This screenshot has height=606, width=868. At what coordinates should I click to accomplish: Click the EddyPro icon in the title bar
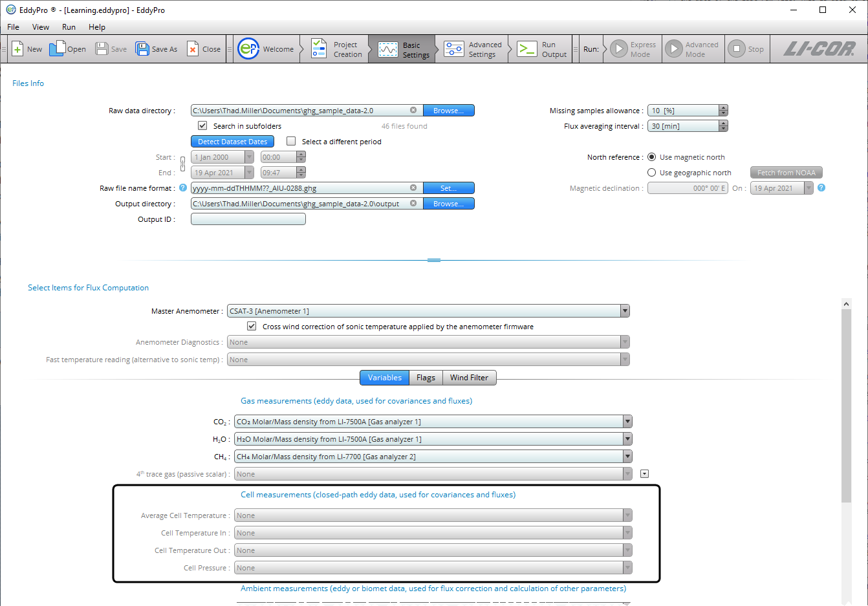[10, 10]
